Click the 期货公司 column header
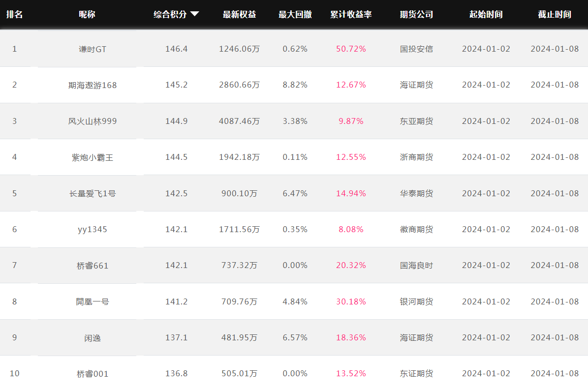The image size is (588, 390). tap(416, 14)
